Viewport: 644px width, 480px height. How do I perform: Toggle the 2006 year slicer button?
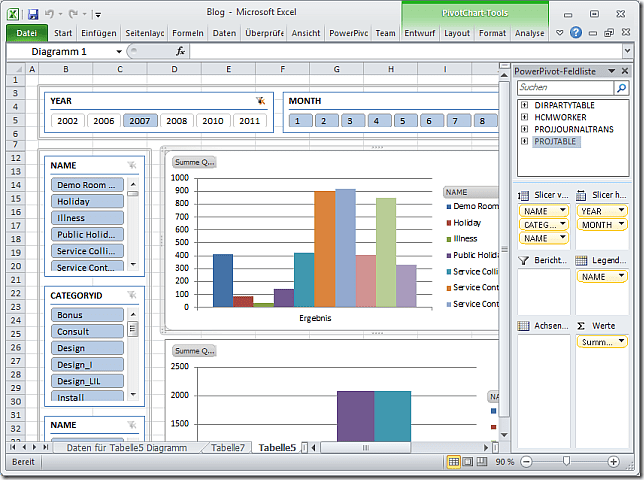coord(104,121)
